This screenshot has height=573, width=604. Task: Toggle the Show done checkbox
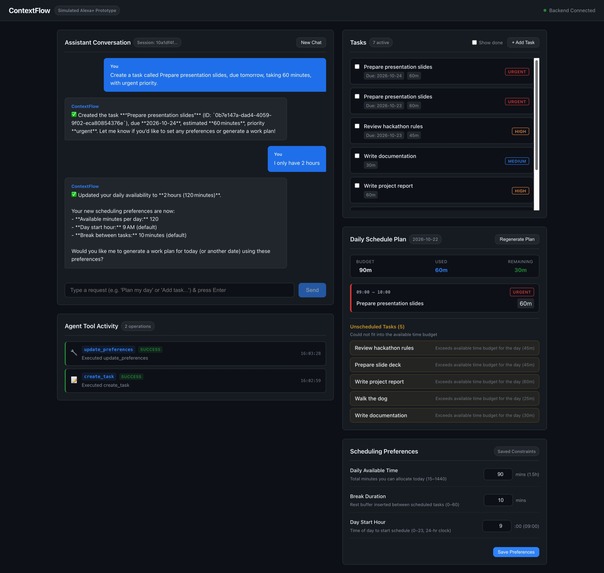click(x=474, y=42)
